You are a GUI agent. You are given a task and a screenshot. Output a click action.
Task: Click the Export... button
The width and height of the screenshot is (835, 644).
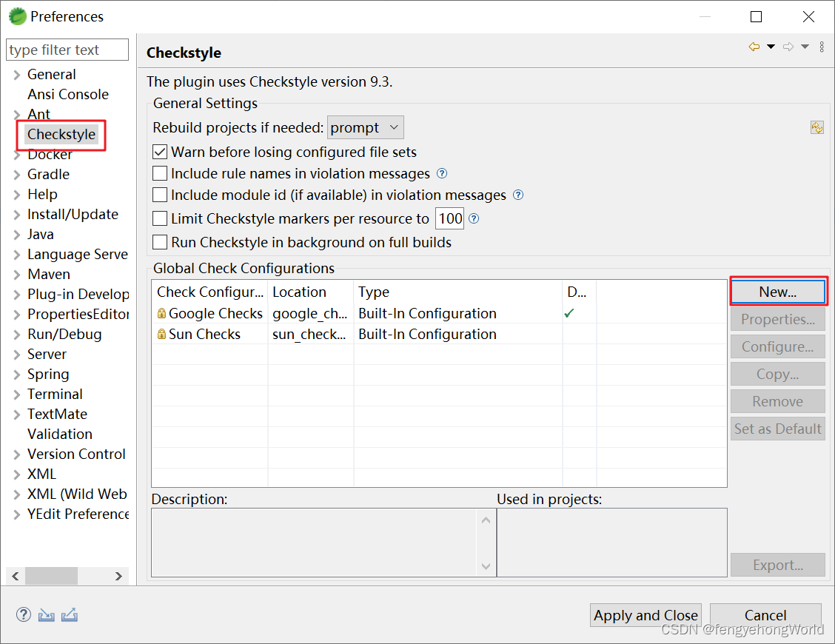pyautogui.click(x=777, y=565)
